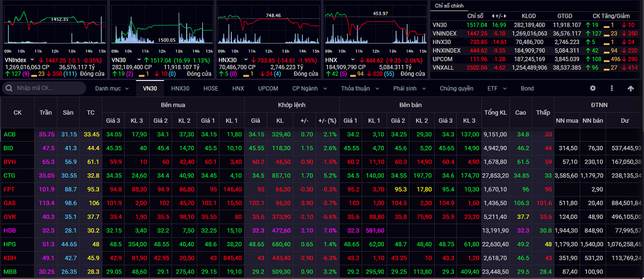Image resolution: width=644 pixels, height=279 pixels.
Task: Expand the Phái sinh dropdown
Action: coord(409,89)
